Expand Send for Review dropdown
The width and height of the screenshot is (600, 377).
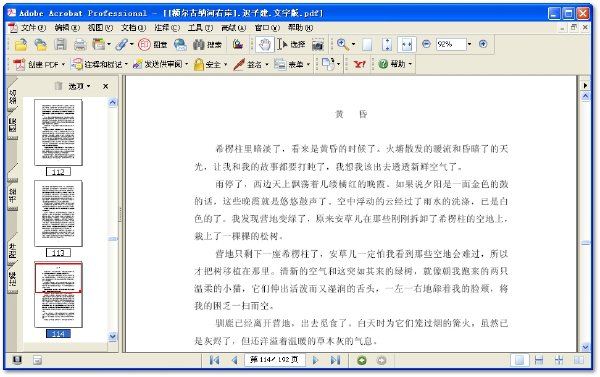click(186, 64)
